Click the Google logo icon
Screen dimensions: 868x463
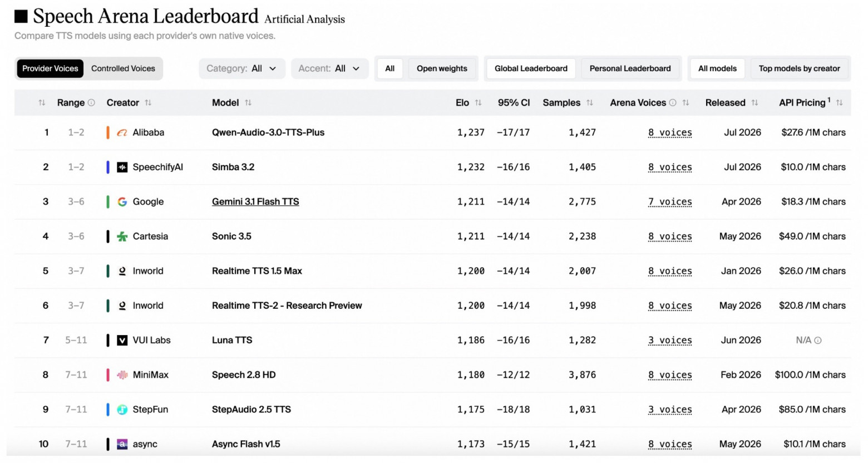pos(122,201)
